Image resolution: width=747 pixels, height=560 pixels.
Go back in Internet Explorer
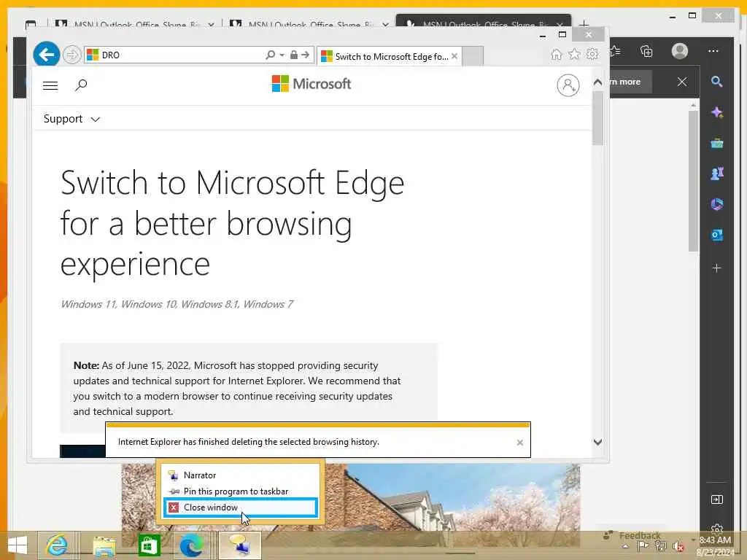coord(46,55)
